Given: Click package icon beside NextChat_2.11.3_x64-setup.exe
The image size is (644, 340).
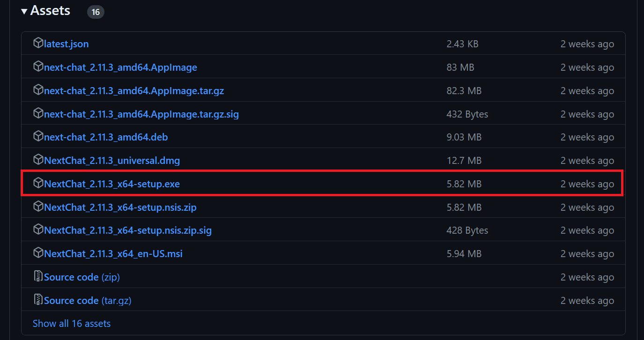Looking at the screenshot, I should (x=38, y=184).
